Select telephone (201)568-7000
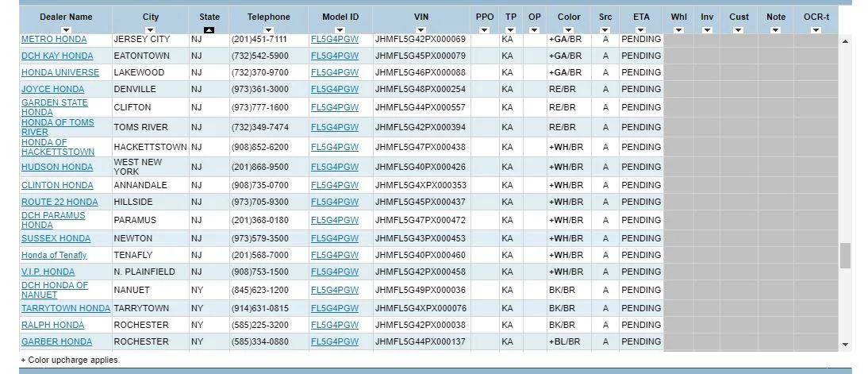 point(260,256)
